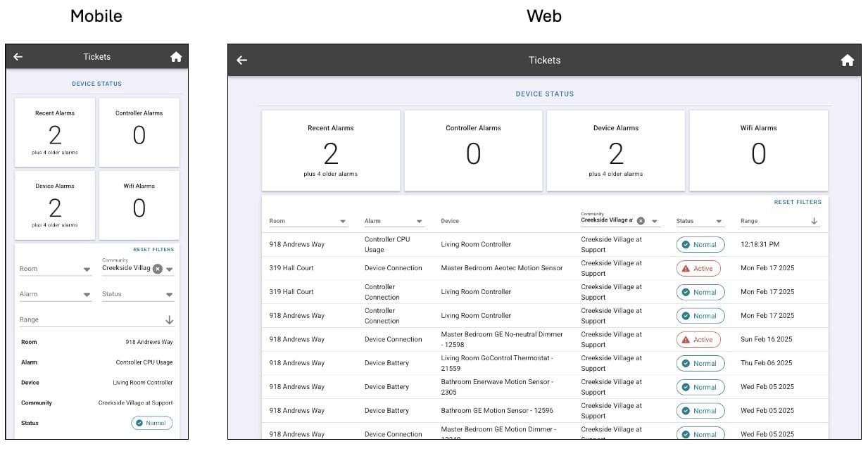Clear the Community filter in web table
Screen dimensions: 868x451
tap(641, 221)
